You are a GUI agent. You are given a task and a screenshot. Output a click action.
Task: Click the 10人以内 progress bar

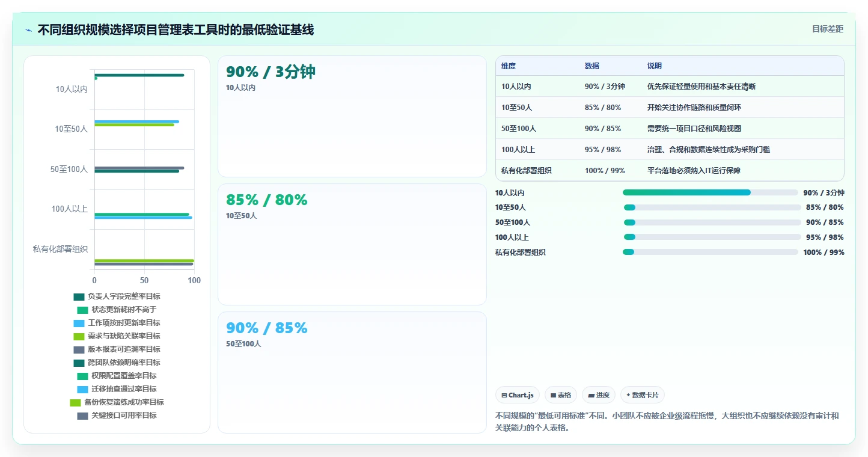pyautogui.click(x=711, y=192)
